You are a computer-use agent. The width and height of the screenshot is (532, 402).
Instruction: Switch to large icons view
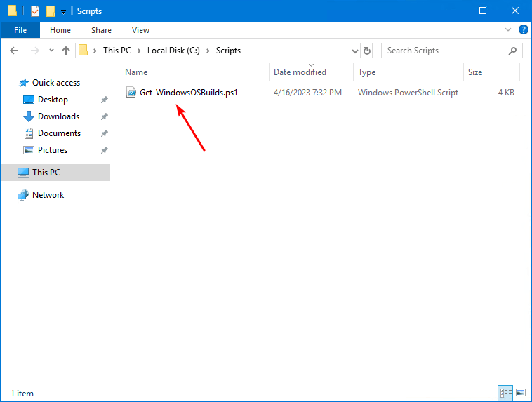click(520, 393)
